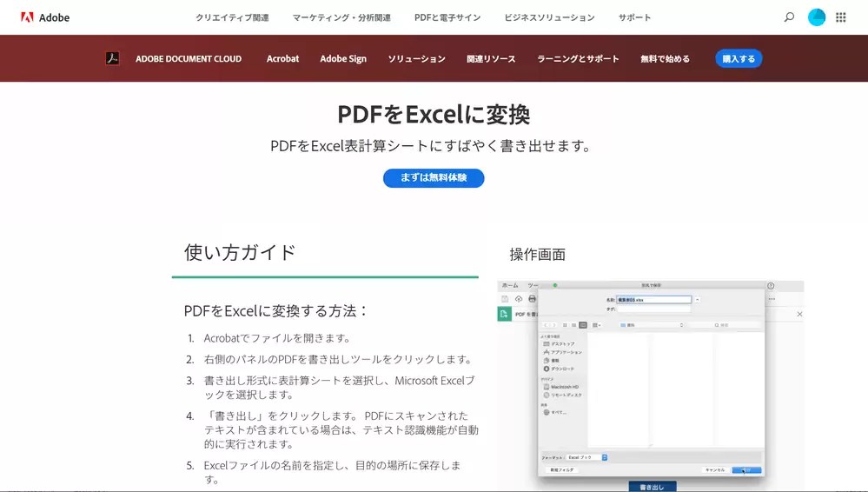Open the Adobe Sign submenu item
868x492 pixels.
tap(343, 59)
